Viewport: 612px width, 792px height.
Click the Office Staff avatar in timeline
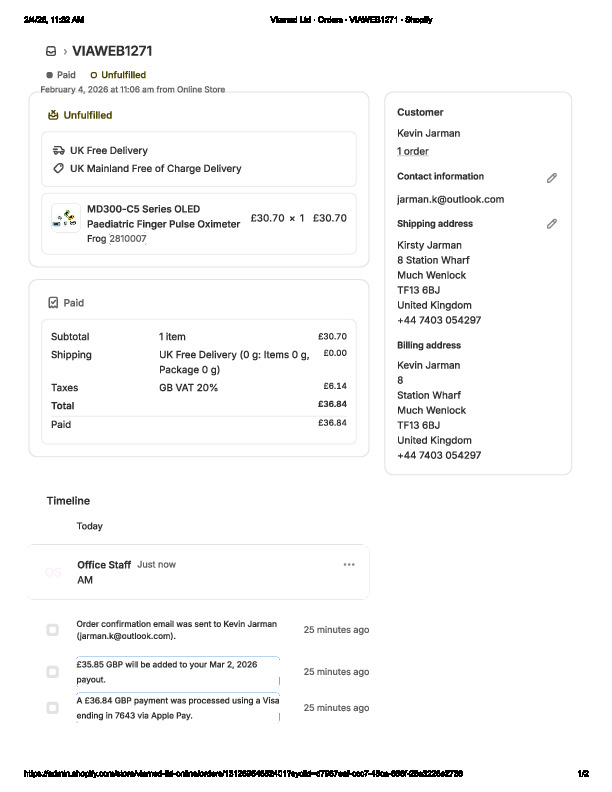53,573
